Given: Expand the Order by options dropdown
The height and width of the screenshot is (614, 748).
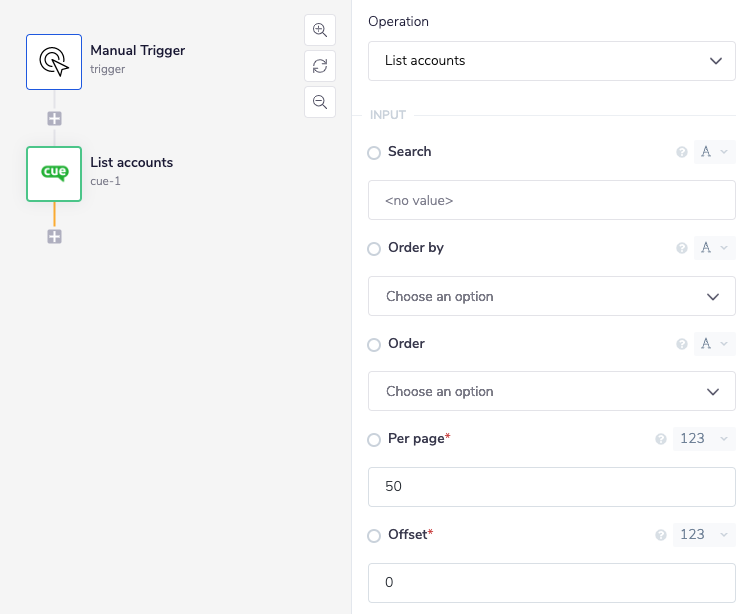Looking at the screenshot, I should pyautogui.click(x=552, y=296).
